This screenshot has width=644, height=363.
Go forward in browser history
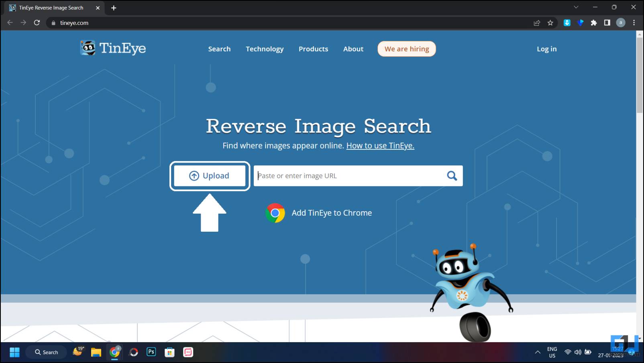[23, 22]
